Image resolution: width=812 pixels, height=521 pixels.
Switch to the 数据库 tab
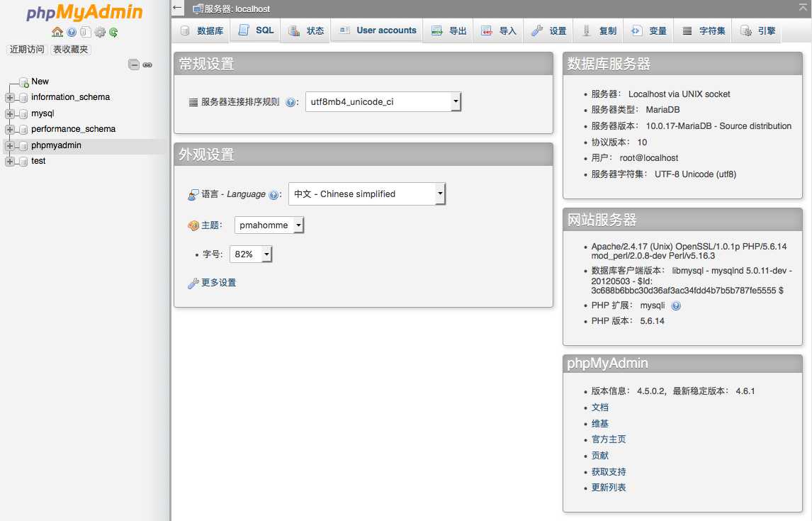[202, 30]
